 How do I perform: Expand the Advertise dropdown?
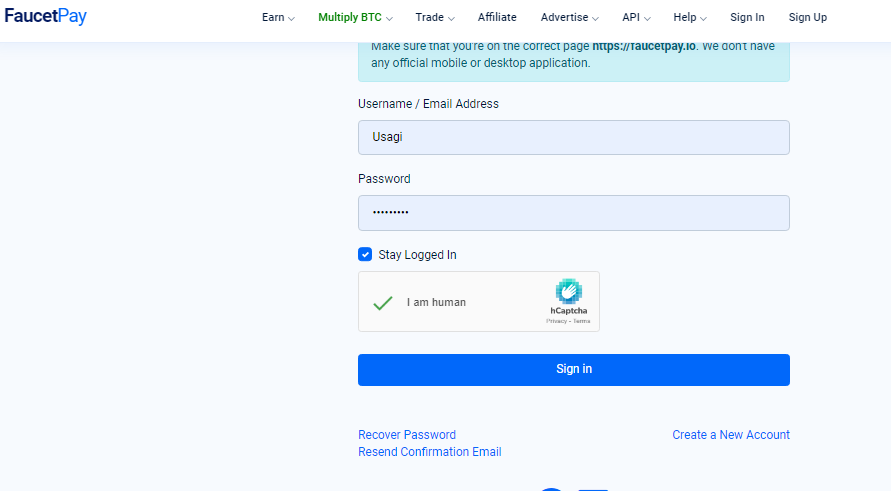(569, 18)
